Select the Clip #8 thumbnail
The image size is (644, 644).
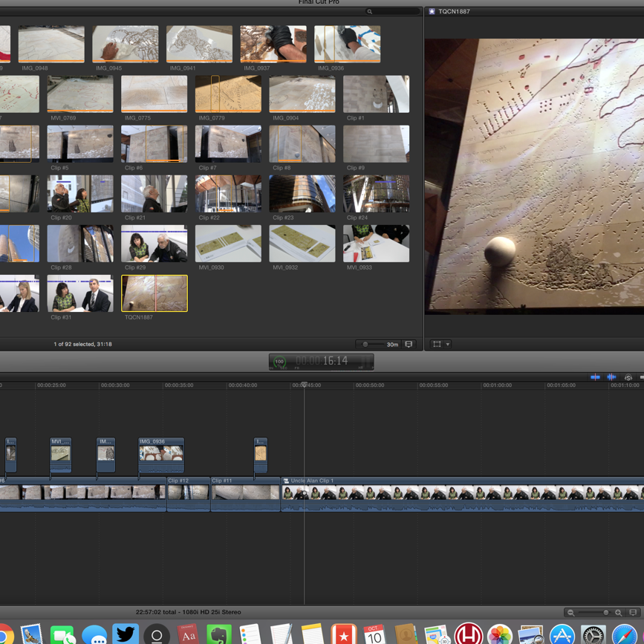302,144
